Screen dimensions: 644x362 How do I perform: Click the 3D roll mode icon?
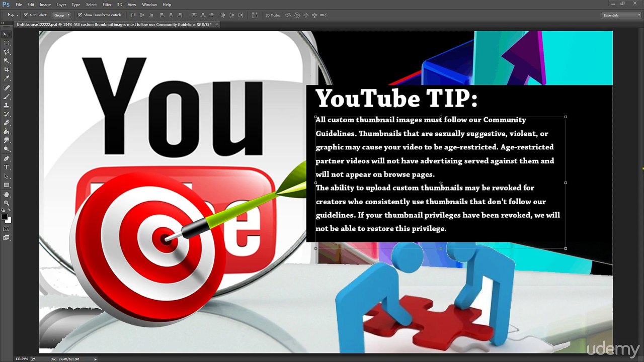click(x=297, y=15)
